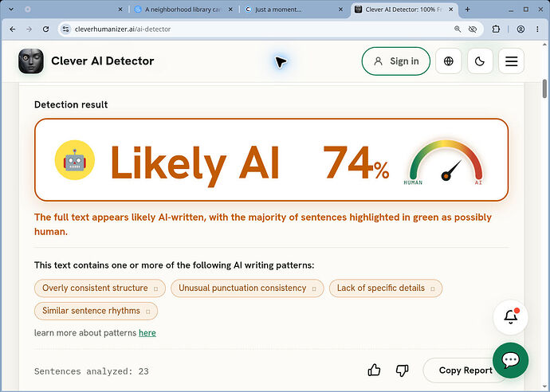Open notifications via the bell icon
This screenshot has width=550, height=392.
coord(511,316)
